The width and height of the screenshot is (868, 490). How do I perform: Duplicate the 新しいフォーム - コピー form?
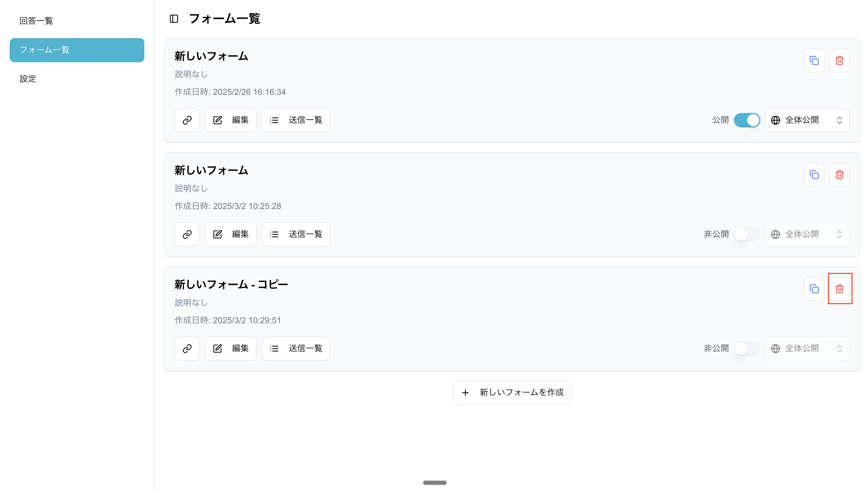click(814, 289)
